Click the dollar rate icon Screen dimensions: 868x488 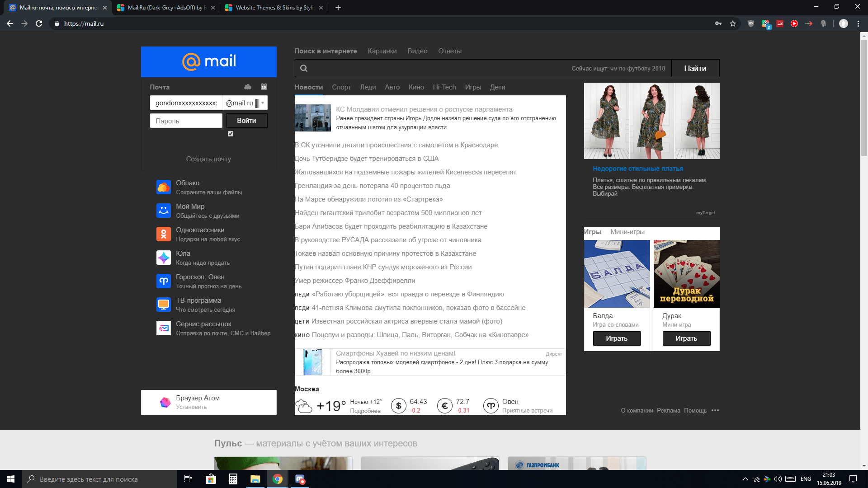coord(398,406)
